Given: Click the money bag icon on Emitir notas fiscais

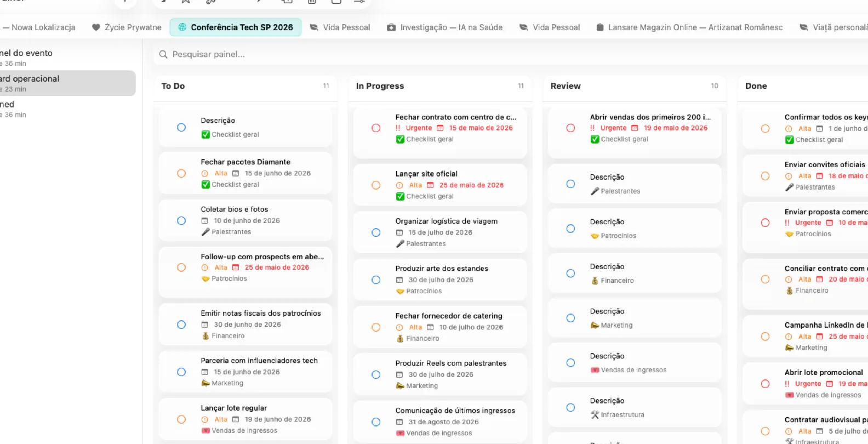Looking at the screenshot, I should [x=205, y=336].
